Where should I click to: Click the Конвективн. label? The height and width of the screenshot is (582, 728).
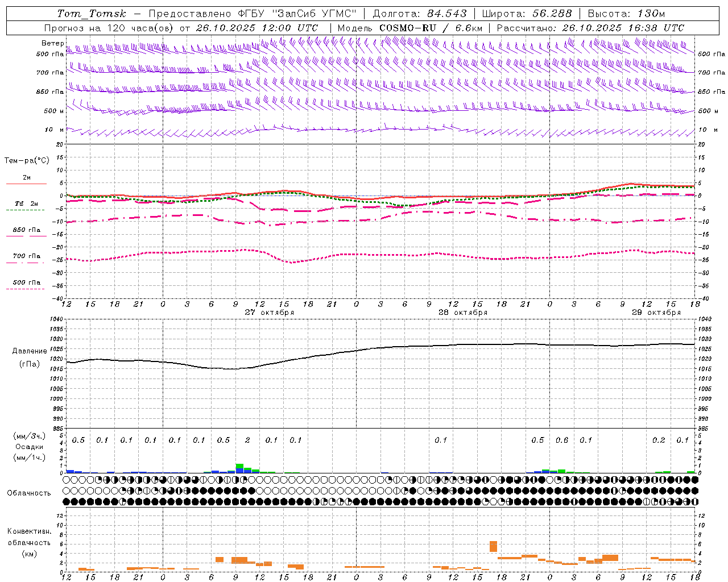[30, 531]
